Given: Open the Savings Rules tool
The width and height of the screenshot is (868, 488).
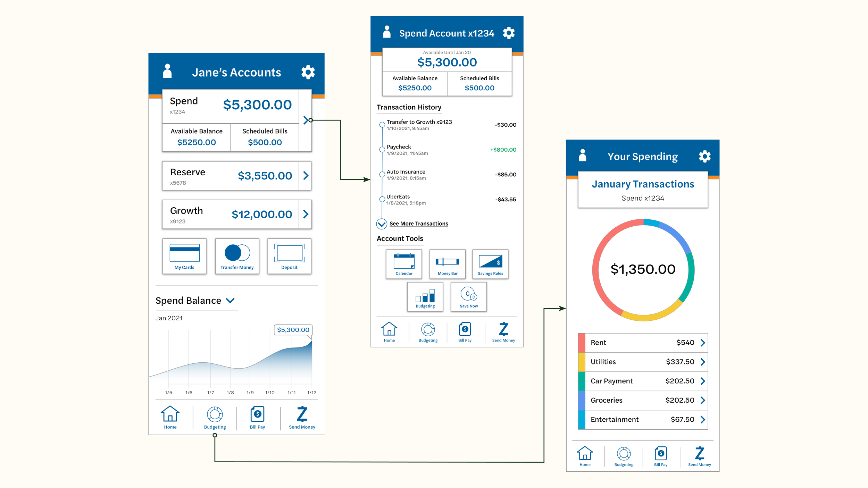Looking at the screenshot, I should [490, 264].
